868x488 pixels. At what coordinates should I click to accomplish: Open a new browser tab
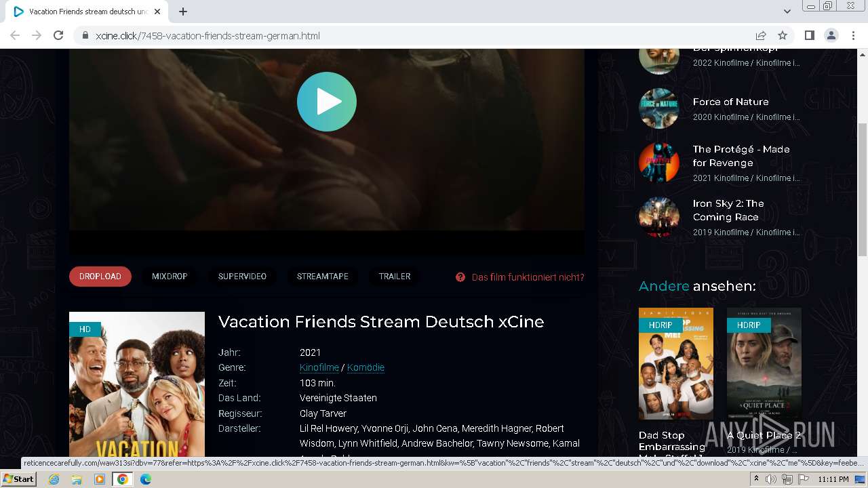pos(183,12)
